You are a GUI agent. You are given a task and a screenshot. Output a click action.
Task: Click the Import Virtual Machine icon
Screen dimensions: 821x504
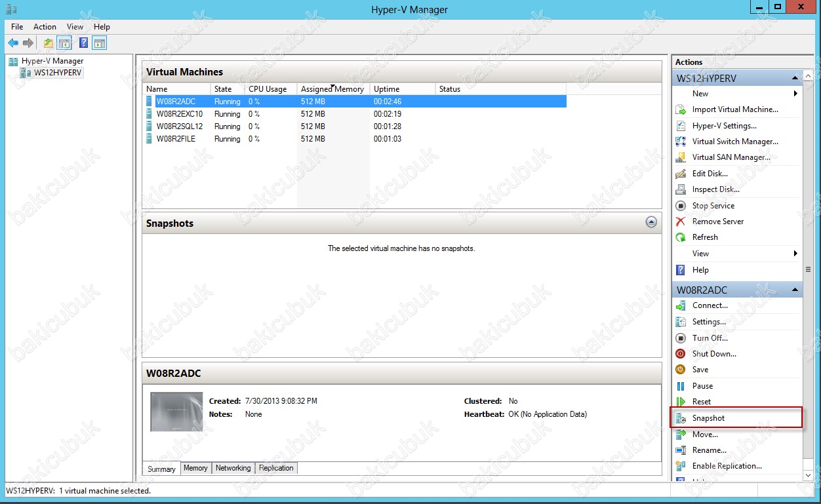[681, 109]
